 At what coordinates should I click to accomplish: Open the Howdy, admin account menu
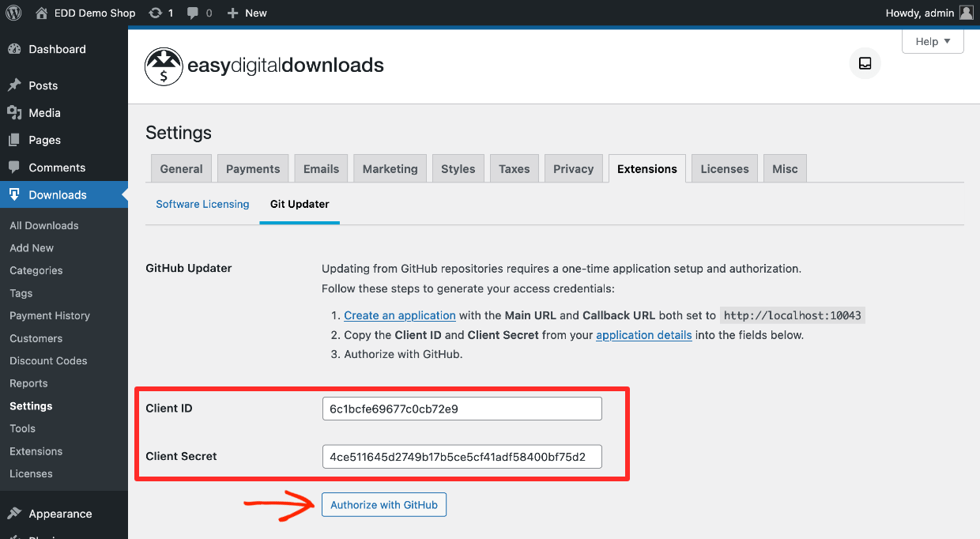click(929, 13)
